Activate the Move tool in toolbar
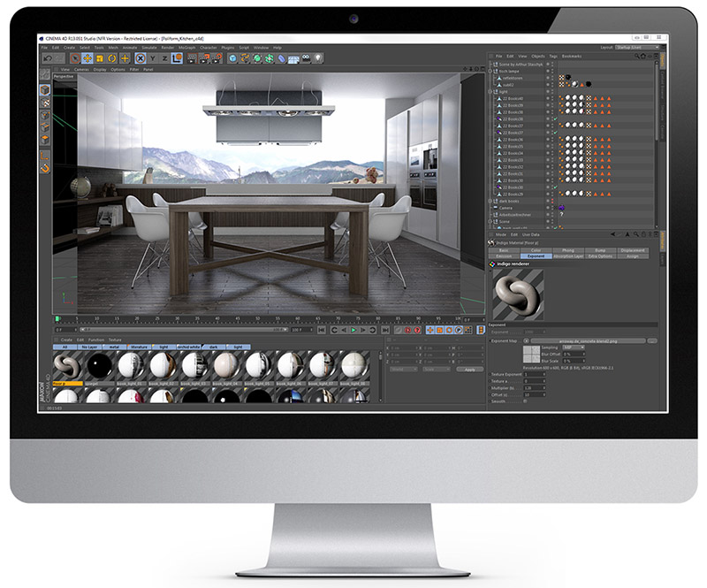The width and height of the screenshot is (707, 588). click(x=87, y=58)
